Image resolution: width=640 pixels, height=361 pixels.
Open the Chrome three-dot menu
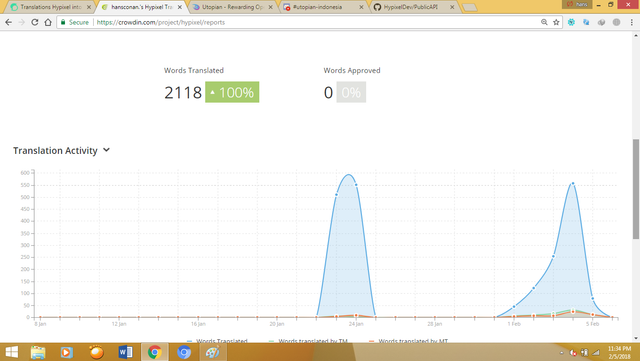click(x=631, y=22)
